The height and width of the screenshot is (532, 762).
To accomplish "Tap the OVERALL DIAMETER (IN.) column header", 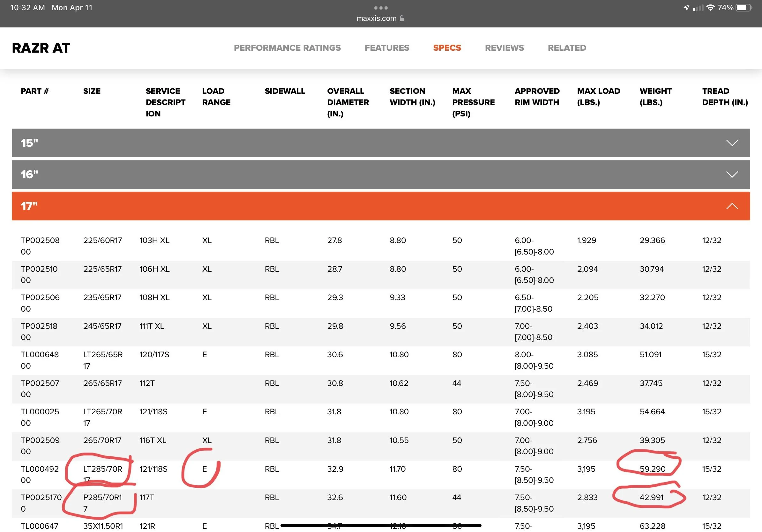I will tap(348, 102).
